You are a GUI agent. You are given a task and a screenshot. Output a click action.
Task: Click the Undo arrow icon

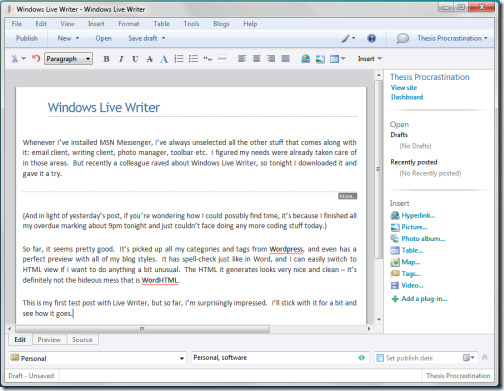click(x=36, y=59)
